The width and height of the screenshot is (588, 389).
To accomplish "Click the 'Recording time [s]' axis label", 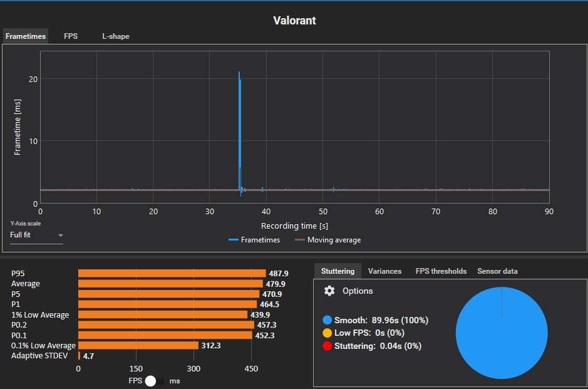I will (x=294, y=226).
